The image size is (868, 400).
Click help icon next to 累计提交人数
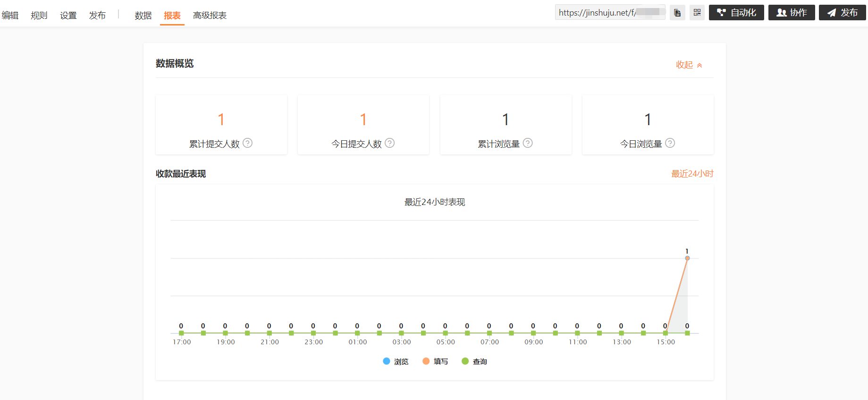247,143
